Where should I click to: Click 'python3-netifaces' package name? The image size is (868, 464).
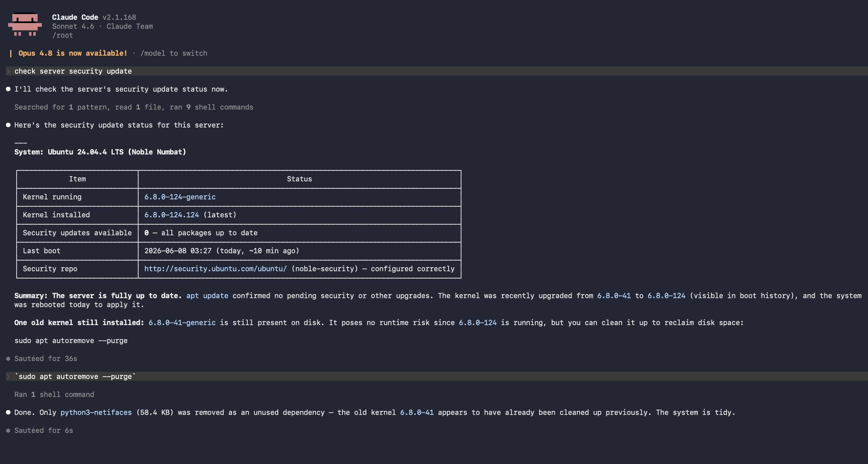[x=96, y=413]
